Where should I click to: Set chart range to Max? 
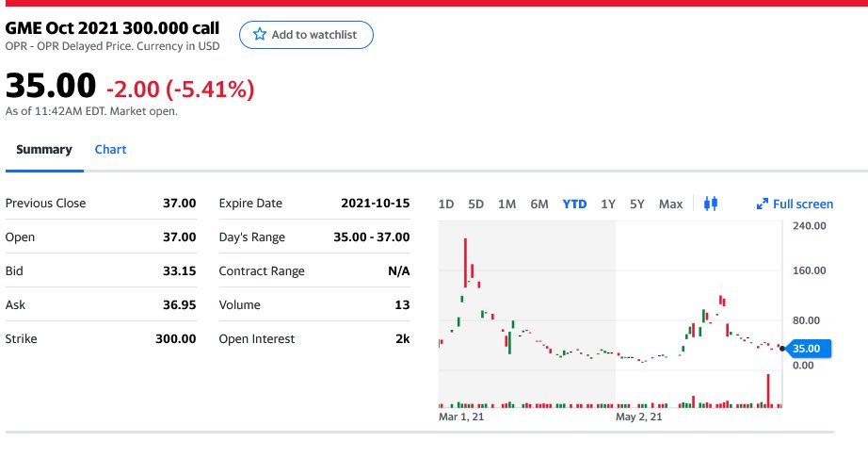click(671, 204)
